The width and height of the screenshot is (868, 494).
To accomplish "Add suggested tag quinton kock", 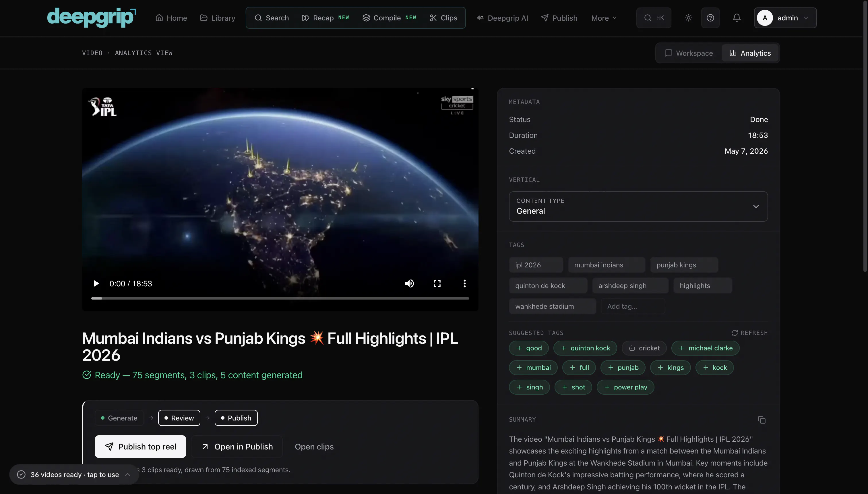I will 585,348.
